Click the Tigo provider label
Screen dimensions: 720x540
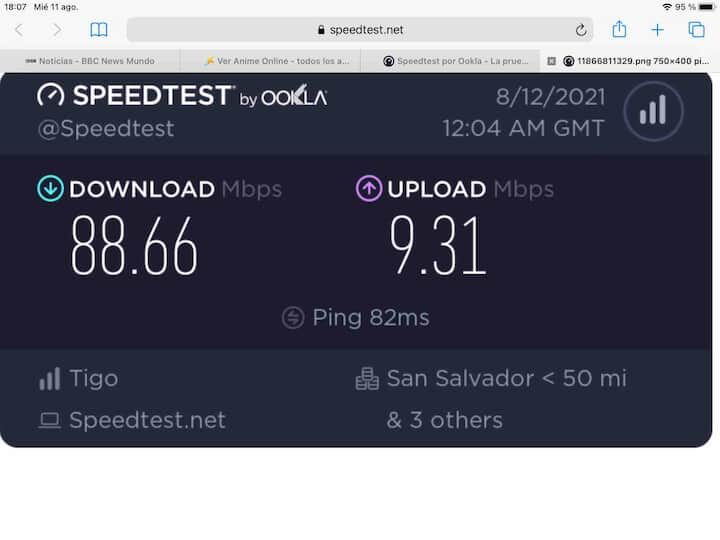93,378
